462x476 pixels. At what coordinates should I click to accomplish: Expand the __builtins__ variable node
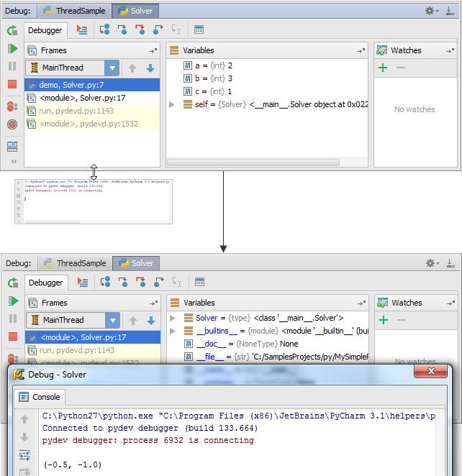coord(173,331)
